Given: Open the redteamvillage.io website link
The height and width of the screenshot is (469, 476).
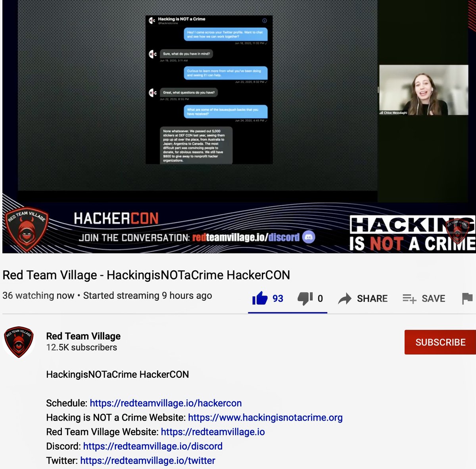Looking at the screenshot, I should point(214,432).
